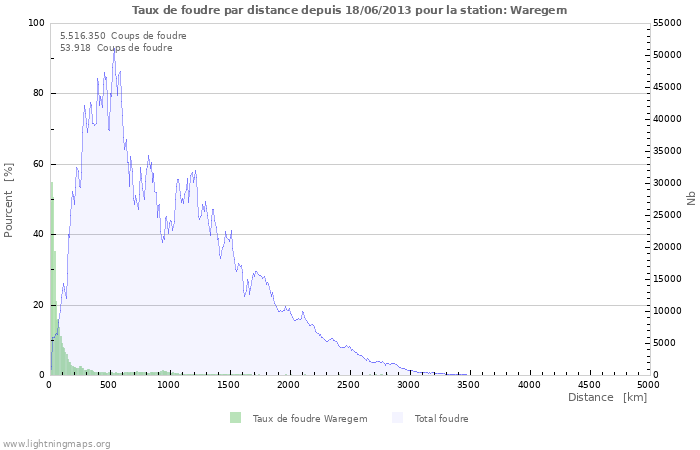Click the 50000 label on Nb axis

point(667,55)
